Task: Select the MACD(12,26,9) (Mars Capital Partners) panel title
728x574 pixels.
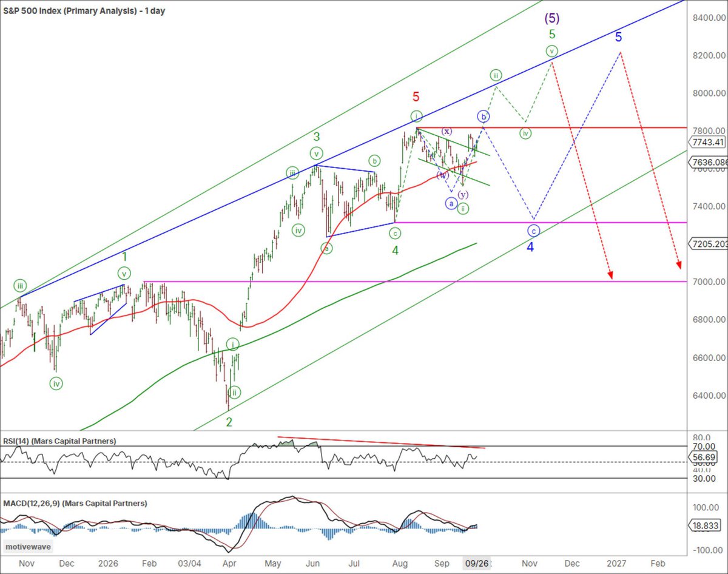Action: click(x=75, y=504)
